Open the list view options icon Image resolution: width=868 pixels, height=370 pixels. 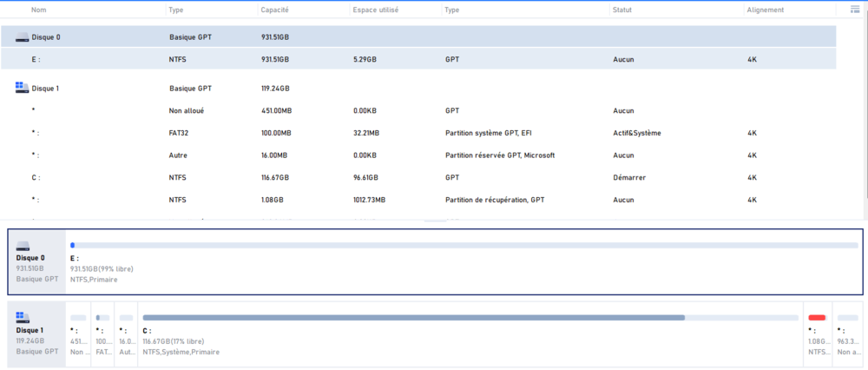(854, 10)
